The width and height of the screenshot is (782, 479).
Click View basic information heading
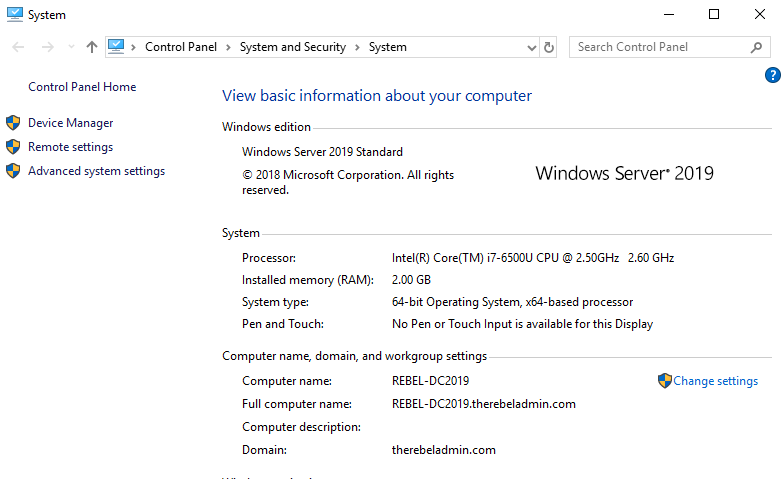click(377, 95)
